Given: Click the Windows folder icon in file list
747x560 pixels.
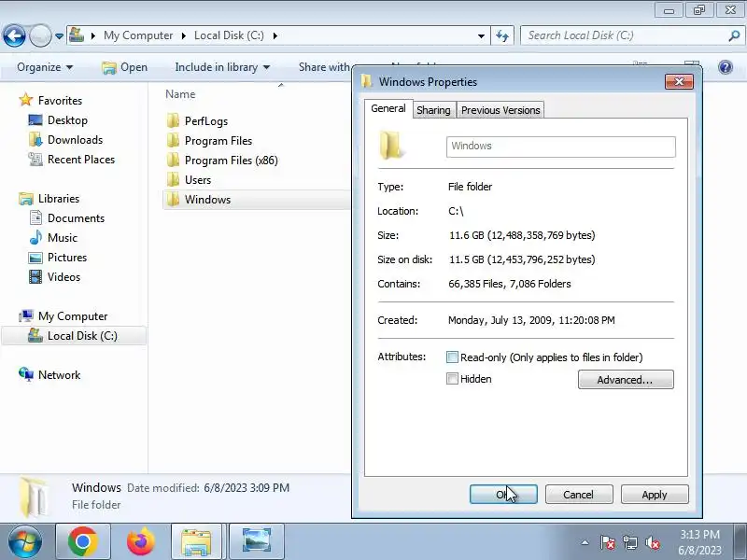Looking at the screenshot, I should tap(173, 199).
